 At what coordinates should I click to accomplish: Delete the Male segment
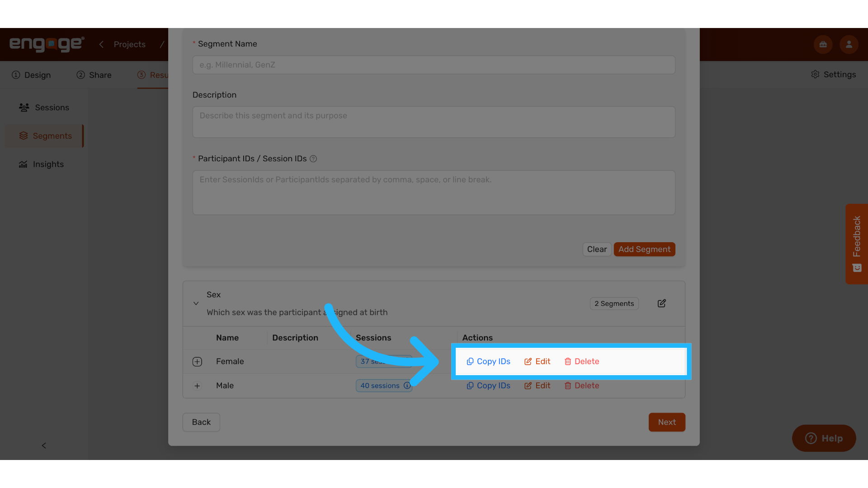(581, 386)
